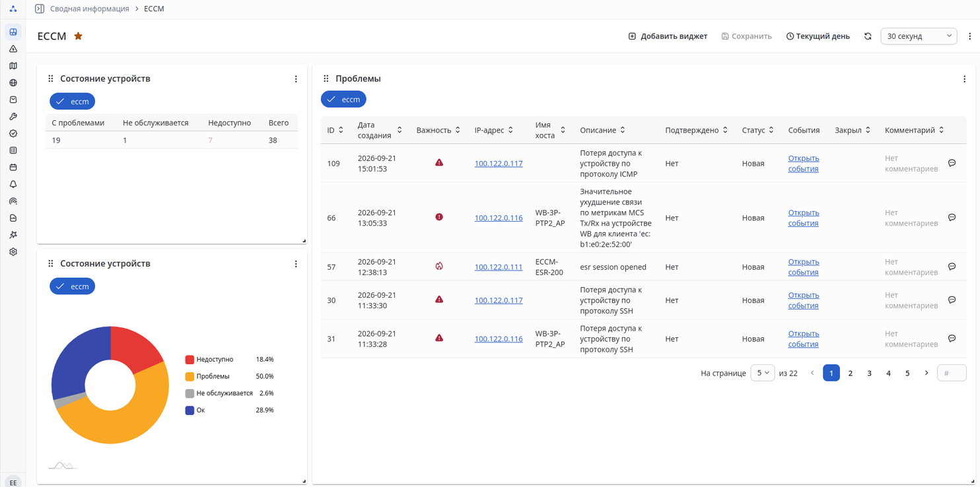Open the map icon in left sidebar
The image size is (980, 487).
click(13, 66)
